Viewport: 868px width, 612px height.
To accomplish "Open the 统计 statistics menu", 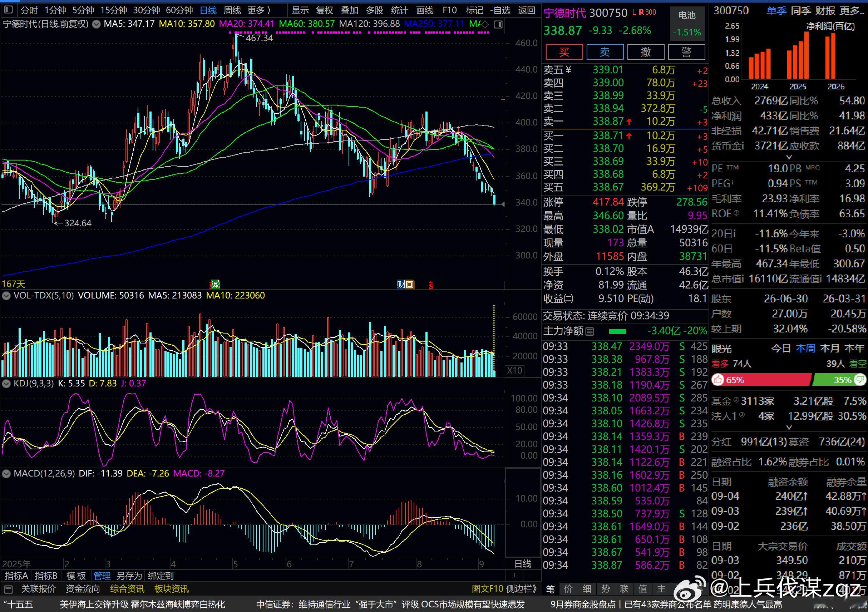I will [x=399, y=10].
